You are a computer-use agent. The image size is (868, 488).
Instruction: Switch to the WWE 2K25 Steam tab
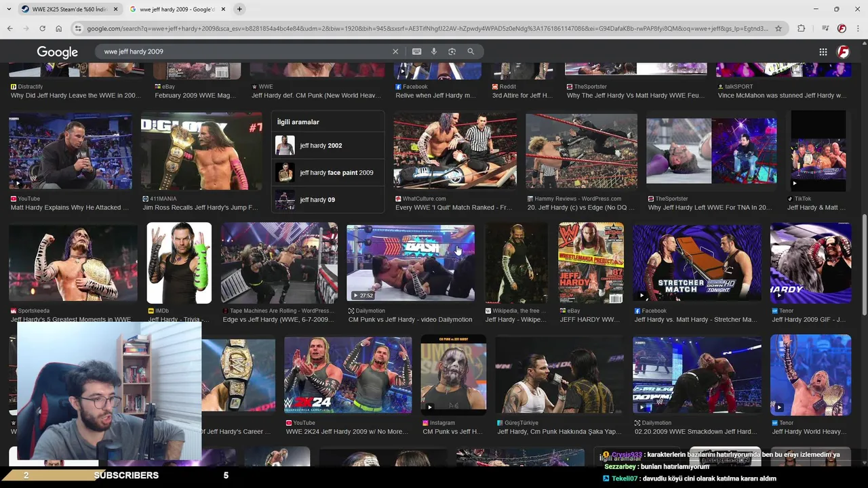tap(69, 9)
